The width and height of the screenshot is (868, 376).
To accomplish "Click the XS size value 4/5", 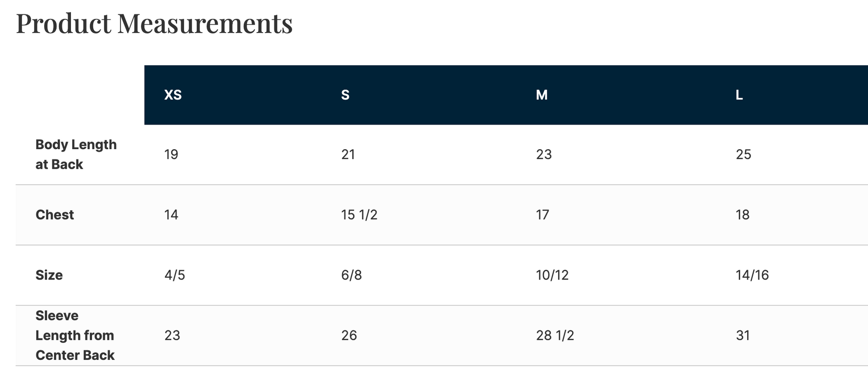I will pyautogui.click(x=174, y=275).
